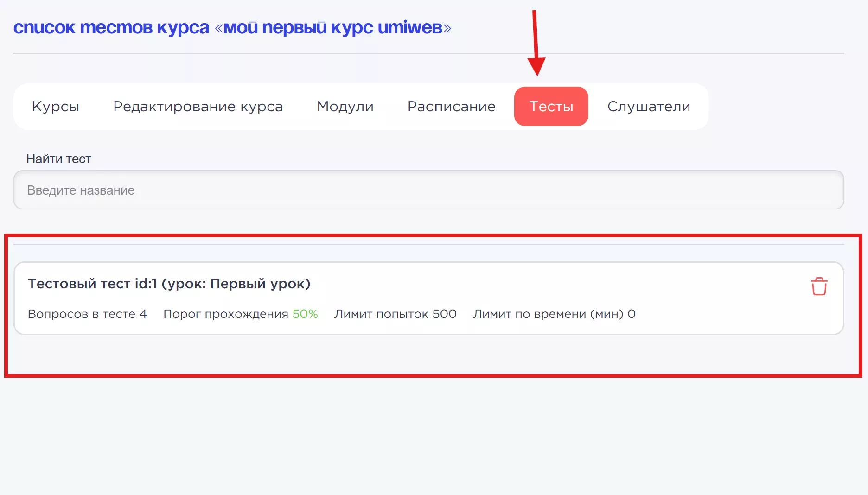Select the green 50% threshold value
This screenshot has width=868, height=495.
coord(305,314)
